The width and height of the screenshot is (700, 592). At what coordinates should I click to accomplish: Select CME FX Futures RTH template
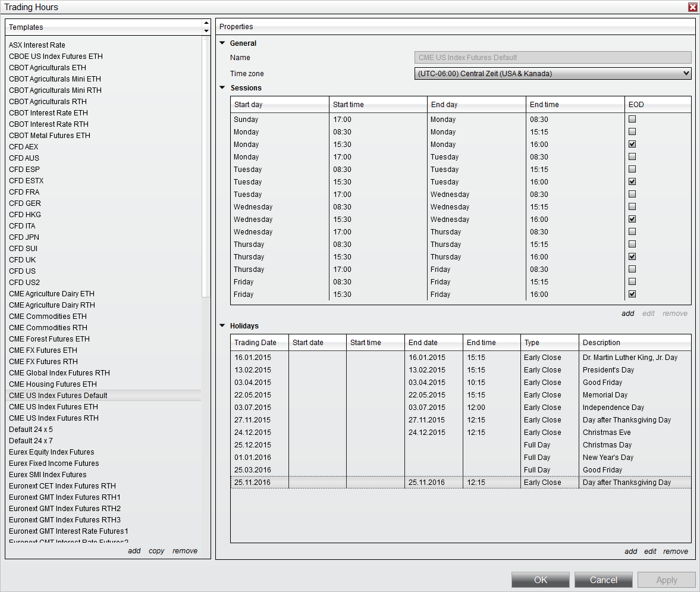pos(103,362)
